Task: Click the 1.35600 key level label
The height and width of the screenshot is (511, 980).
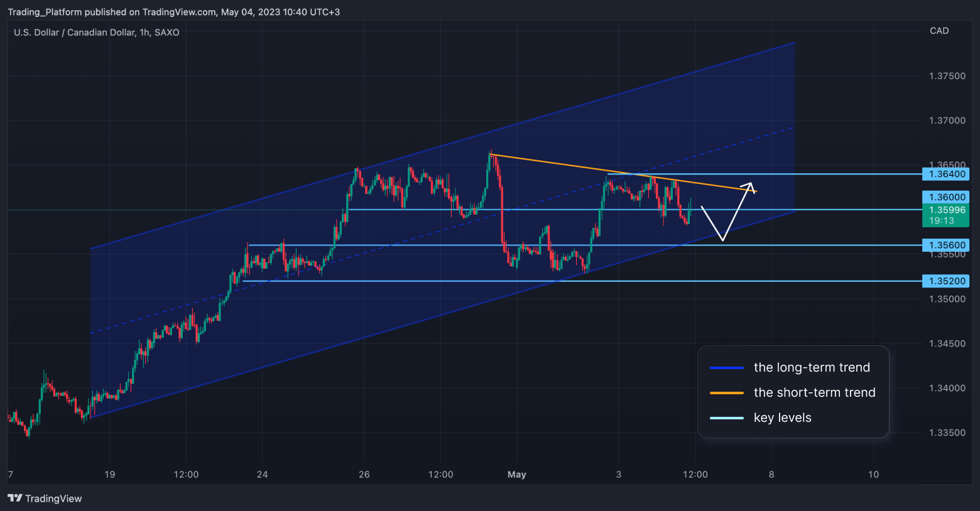Action: pos(945,245)
